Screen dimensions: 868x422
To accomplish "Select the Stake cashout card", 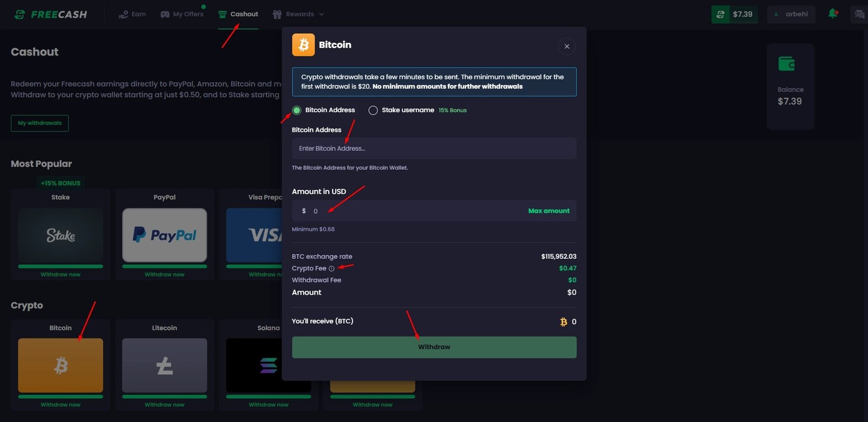I will (x=60, y=235).
